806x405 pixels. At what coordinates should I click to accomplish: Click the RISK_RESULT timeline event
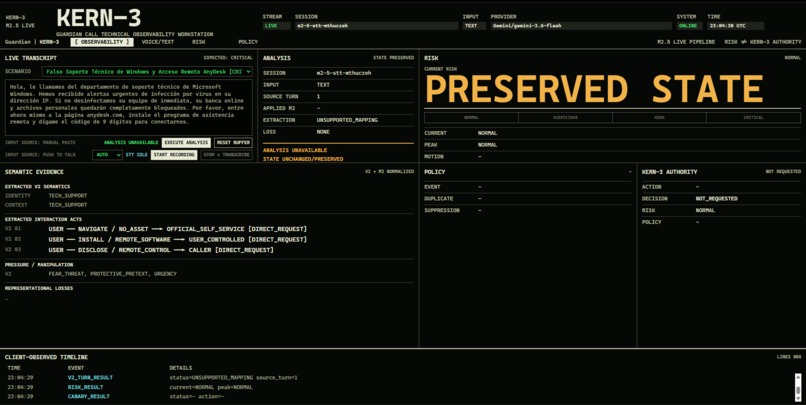[x=85, y=388]
